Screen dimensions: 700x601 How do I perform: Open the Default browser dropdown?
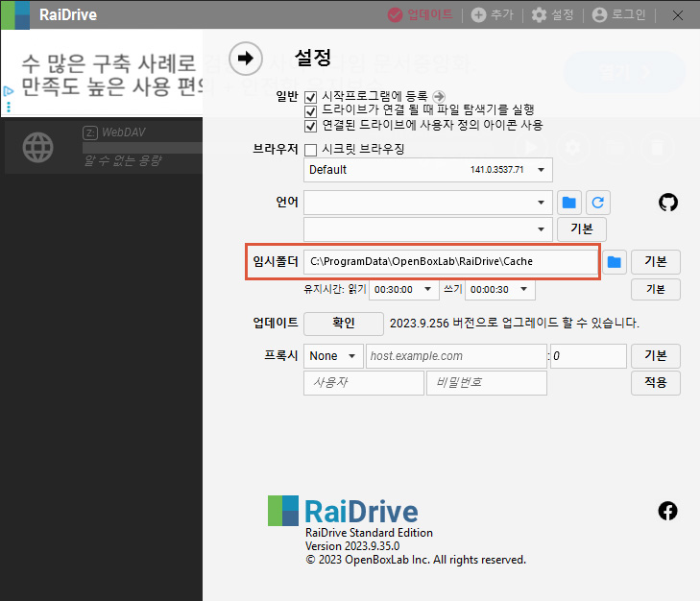[x=428, y=170]
